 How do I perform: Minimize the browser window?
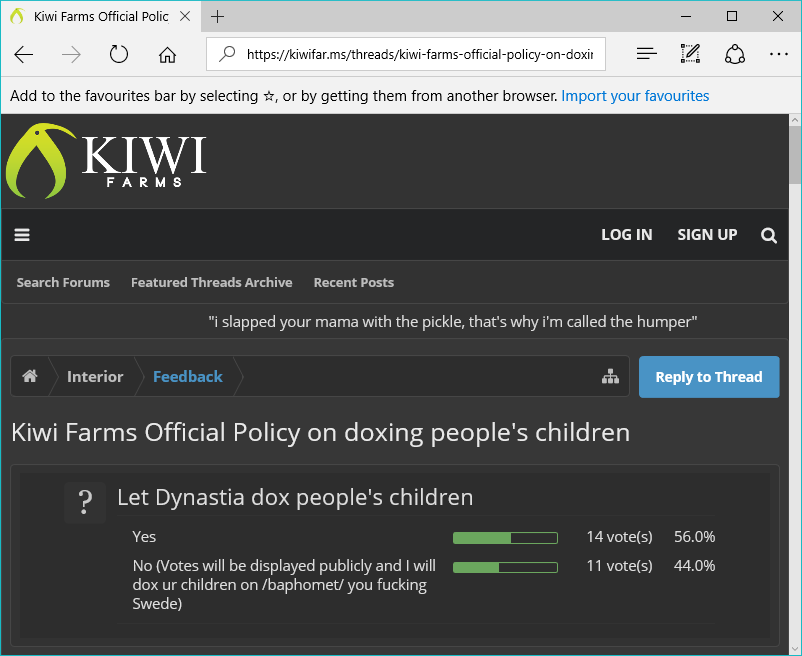coord(686,16)
